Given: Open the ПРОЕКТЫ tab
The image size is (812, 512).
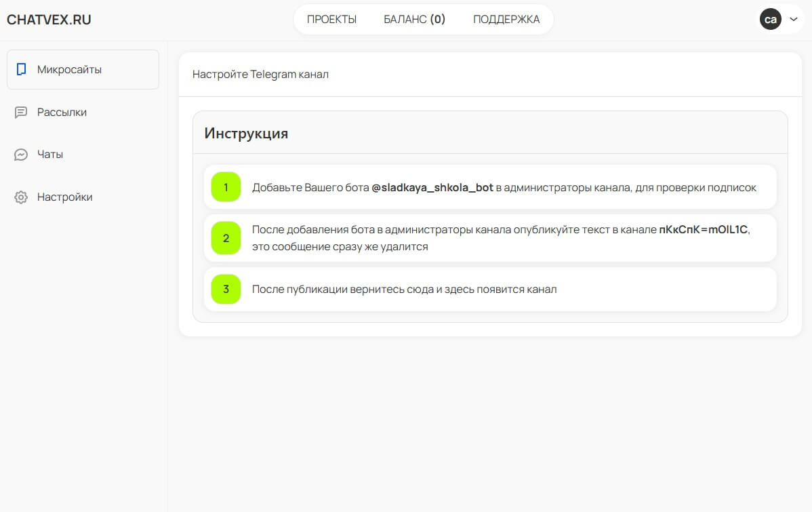Looking at the screenshot, I should 331,19.
